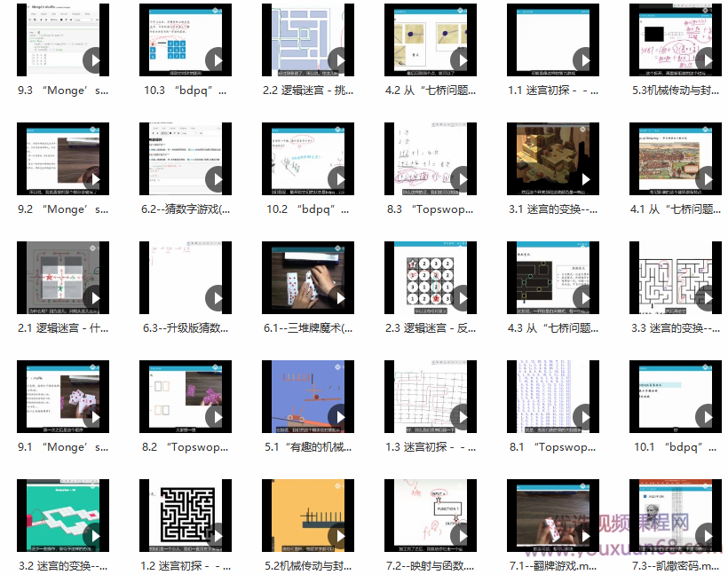
Task: Click play icon on 8.3 Topswop video
Action: point(463,179)
